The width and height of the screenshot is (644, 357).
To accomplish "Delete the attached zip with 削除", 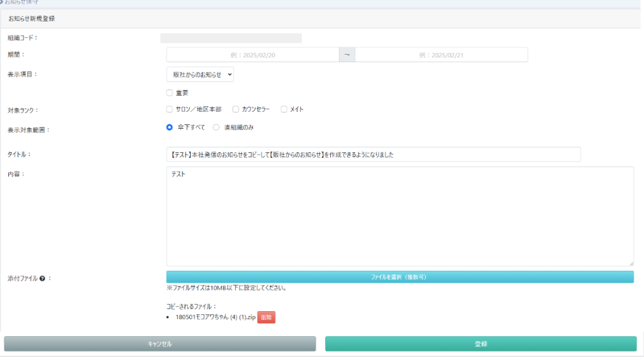I will pos(266,317).
